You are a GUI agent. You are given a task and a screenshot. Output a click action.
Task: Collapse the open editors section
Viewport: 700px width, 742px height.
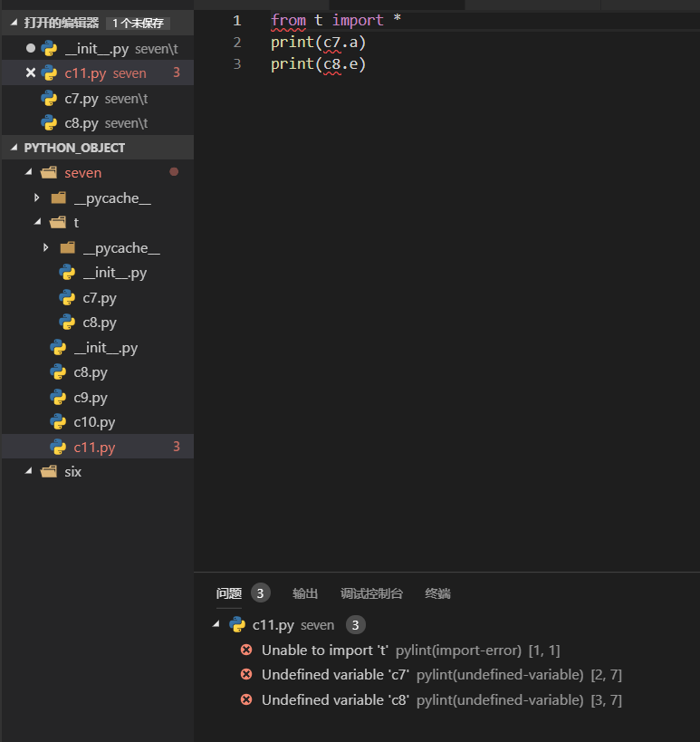14,23
